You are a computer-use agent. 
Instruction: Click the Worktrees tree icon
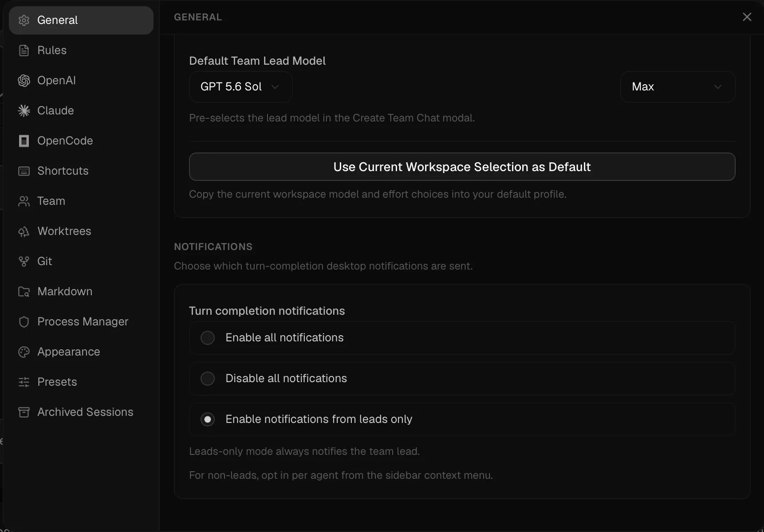pyautogui.click(x=24, y=231)
